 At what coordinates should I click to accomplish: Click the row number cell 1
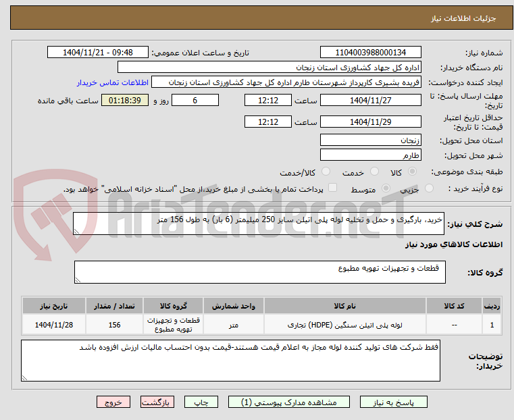coord(492,325)
